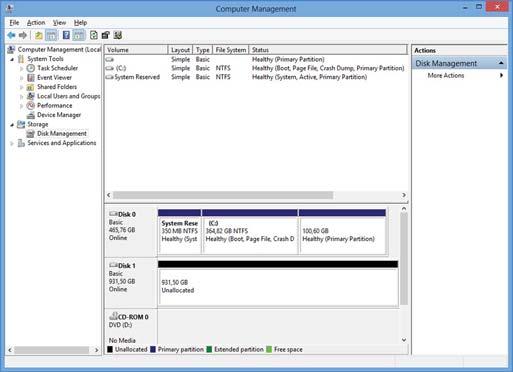Select the 931,50 GB Unallocated space block
The image size is (513, 372).
[x=278, y=283]
